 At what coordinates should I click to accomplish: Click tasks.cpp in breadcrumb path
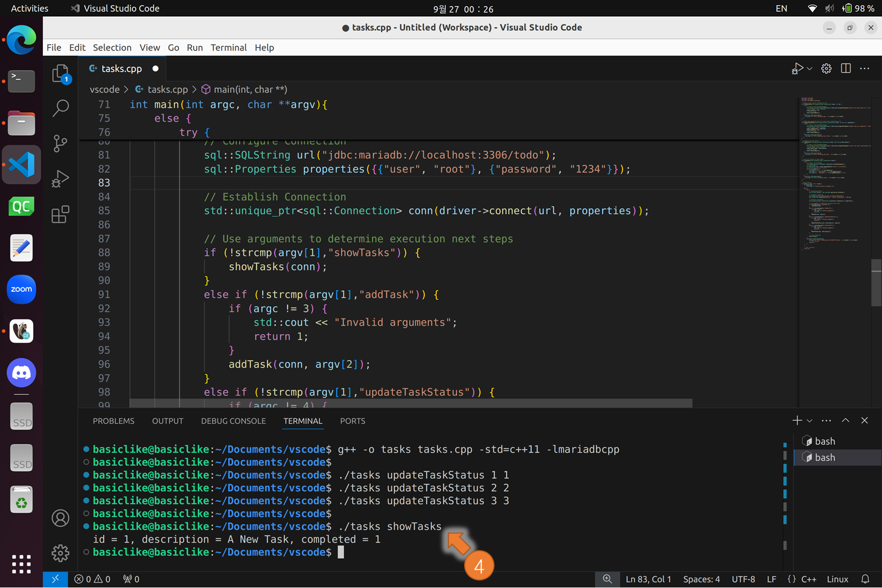[167, 90]
